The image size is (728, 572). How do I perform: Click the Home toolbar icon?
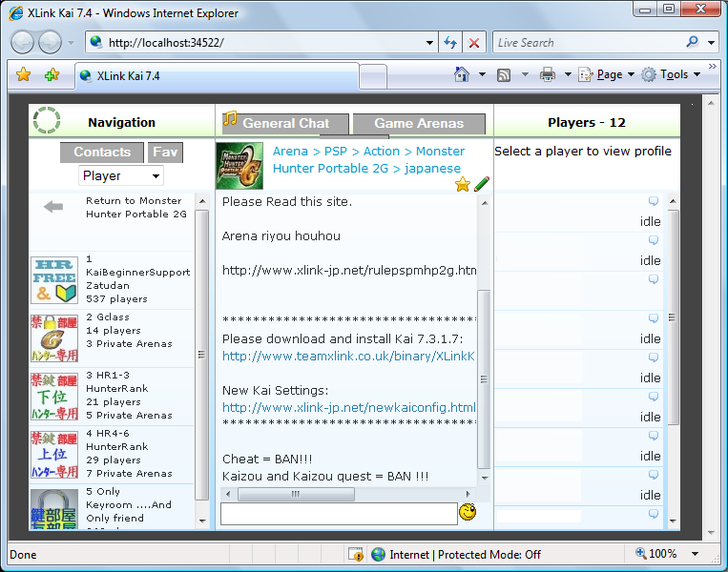coord(462,74)
